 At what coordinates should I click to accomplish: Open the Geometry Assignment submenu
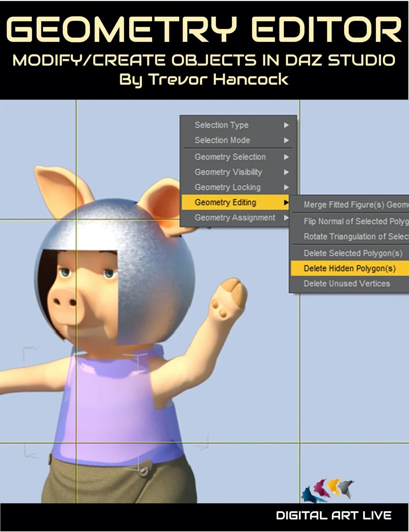point(236,218)
